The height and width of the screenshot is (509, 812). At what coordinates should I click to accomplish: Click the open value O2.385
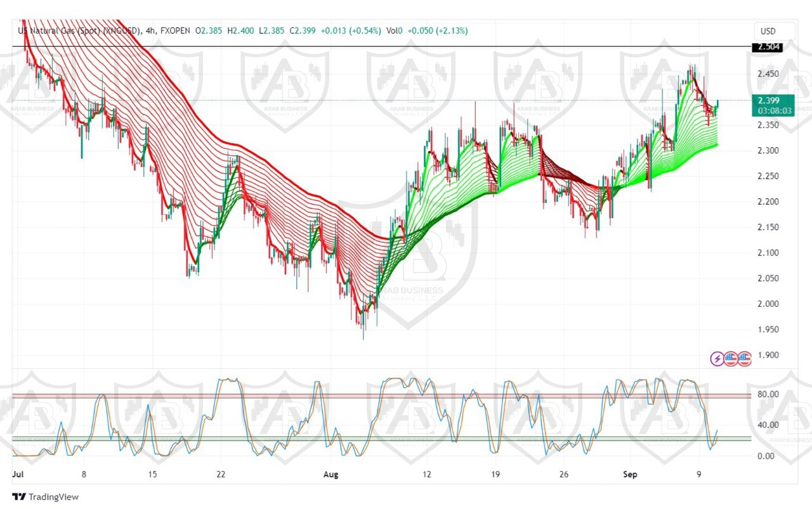click(209, 30)
